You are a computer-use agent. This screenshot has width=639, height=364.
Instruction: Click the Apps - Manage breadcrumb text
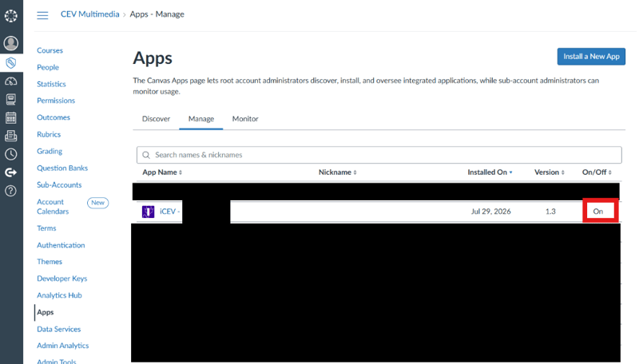pyautogui.click(x=157, y=14)
